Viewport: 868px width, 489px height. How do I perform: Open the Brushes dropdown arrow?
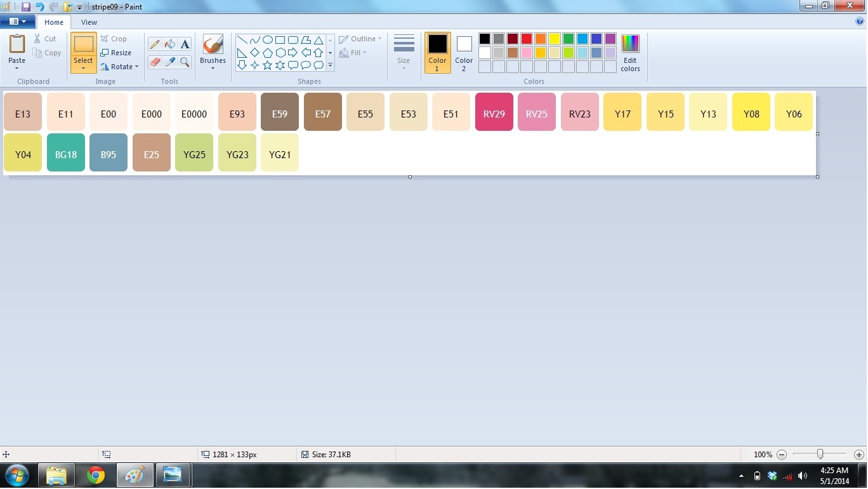[213, 69]
